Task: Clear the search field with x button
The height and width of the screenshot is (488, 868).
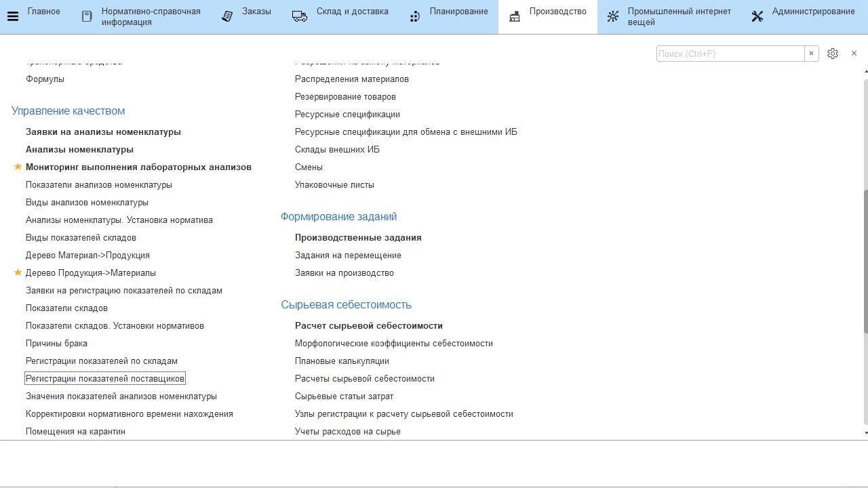Action: (811, 54)
